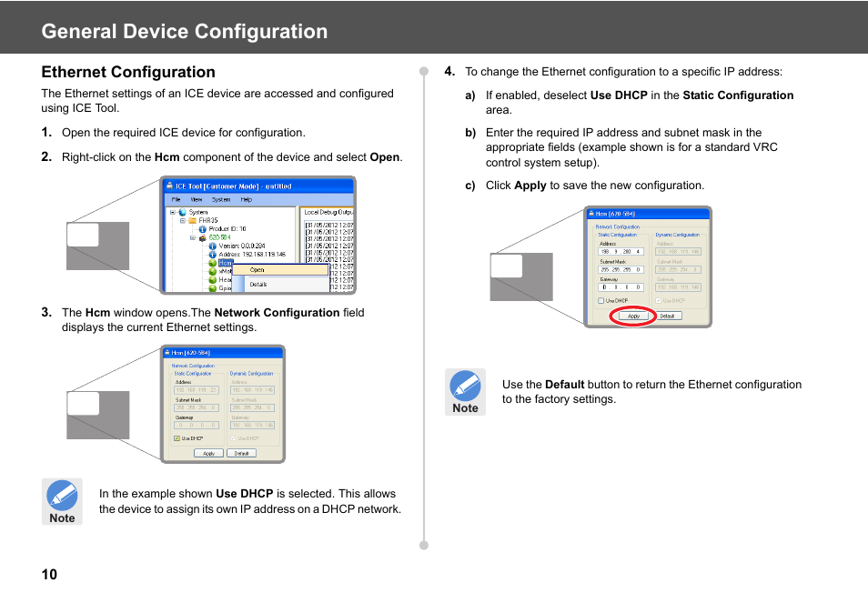The image size is (868, 613).
Task: Click the FHR35 folder icon
Action: (x=193, y=221)
